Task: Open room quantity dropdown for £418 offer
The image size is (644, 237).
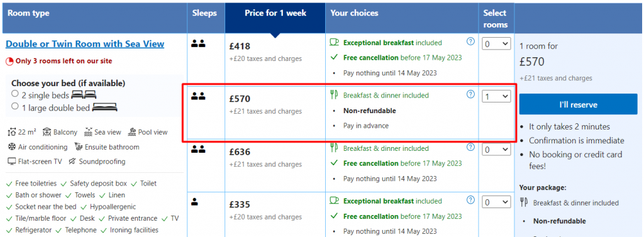Action: point(496,43)
